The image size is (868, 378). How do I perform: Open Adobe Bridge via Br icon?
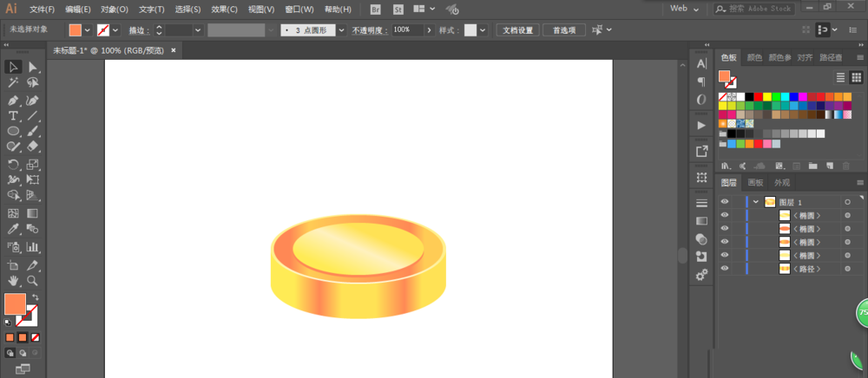point(376,10)
